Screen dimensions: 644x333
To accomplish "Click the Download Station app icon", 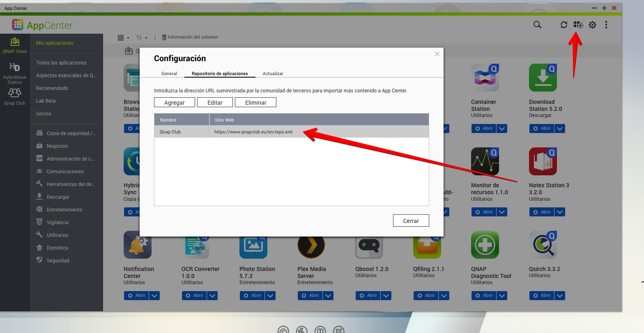I will point(543,78).
